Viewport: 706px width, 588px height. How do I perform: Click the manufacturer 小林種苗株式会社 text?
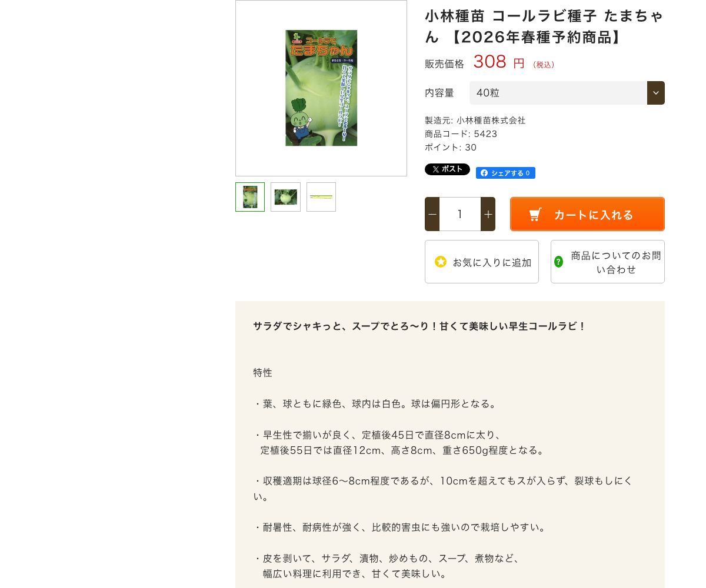491,121
